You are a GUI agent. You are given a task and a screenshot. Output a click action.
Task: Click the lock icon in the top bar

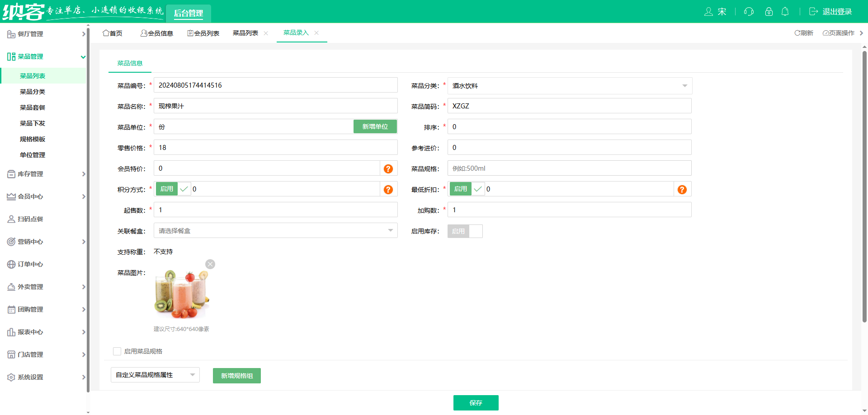coord(769,11)
